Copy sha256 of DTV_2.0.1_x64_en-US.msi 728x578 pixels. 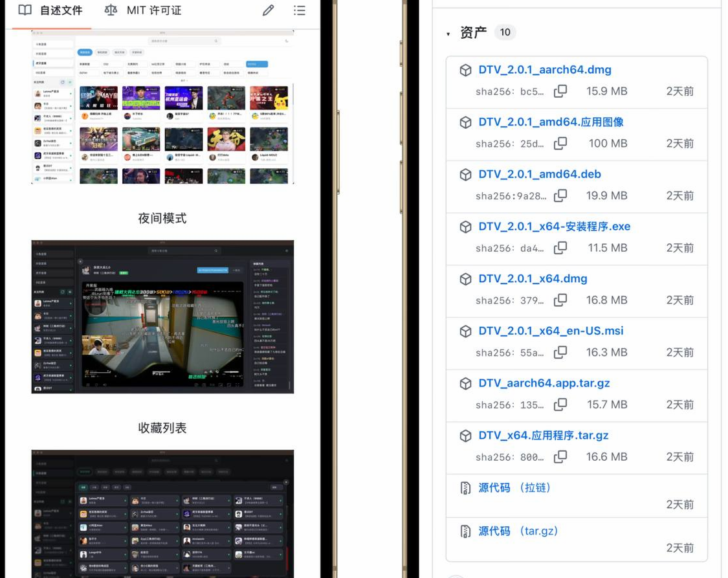[560, 353]
